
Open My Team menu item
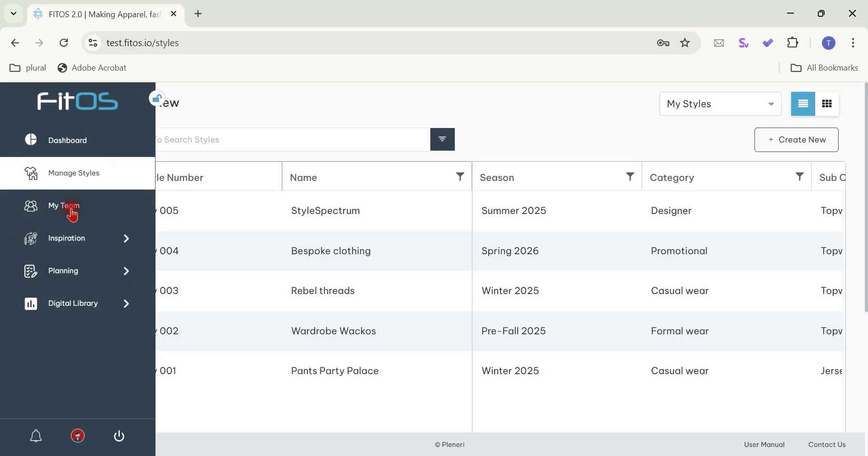(78, 206)
